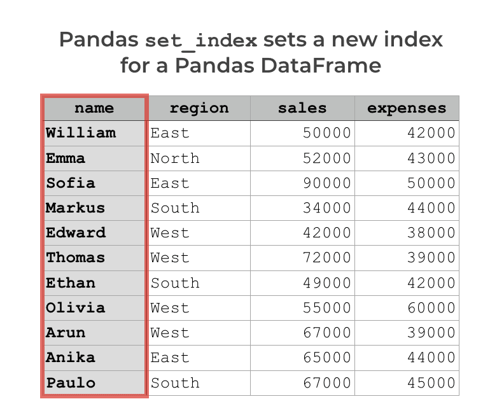This screenshot has width=504, height=420.
Task: Select the Arun index cell
Action: 94,333
